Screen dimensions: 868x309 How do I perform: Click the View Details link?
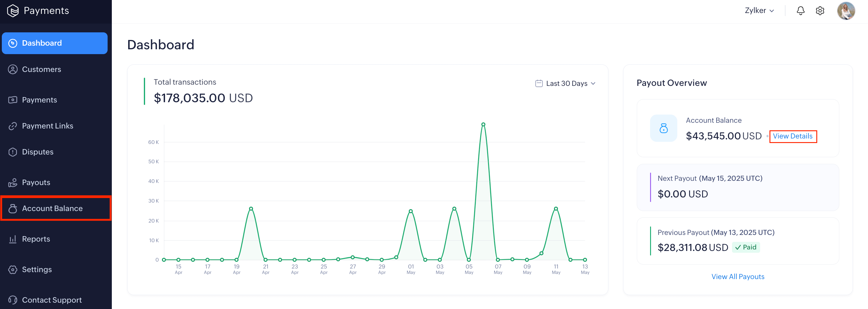(x=792, y=136)
